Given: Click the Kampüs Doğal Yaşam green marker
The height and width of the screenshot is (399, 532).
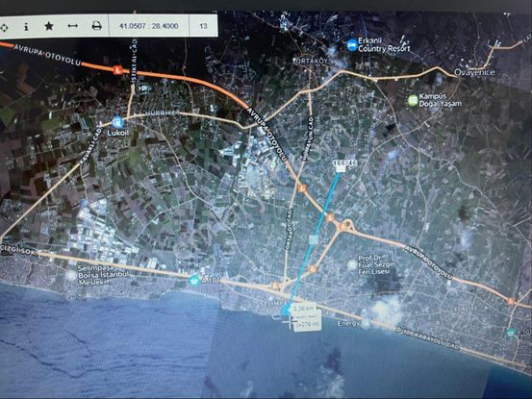Looking at the screenshot, I should 413,100.
